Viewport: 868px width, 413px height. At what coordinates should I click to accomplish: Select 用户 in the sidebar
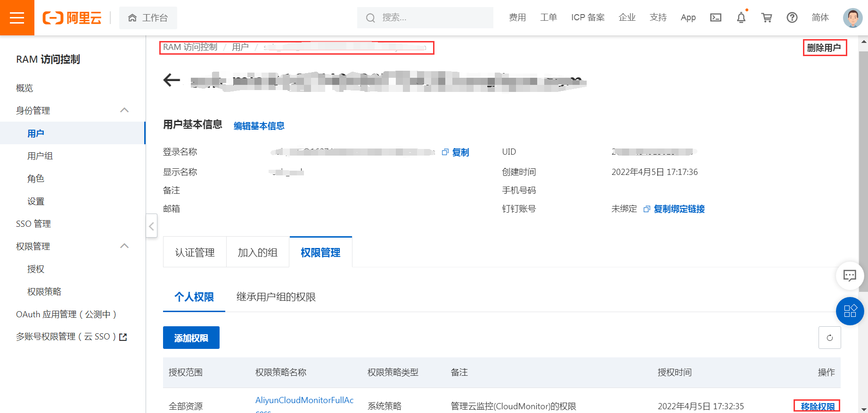point(73,133)
